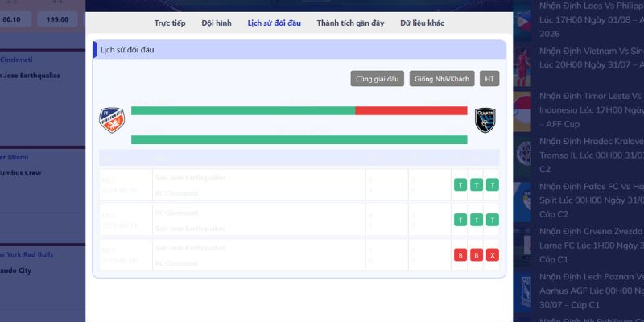Image resolution: width=644 pixels, height=322 pixels.
Task: Click FC Cincinnati in the 2024 match row
Action: pos(176,193)
